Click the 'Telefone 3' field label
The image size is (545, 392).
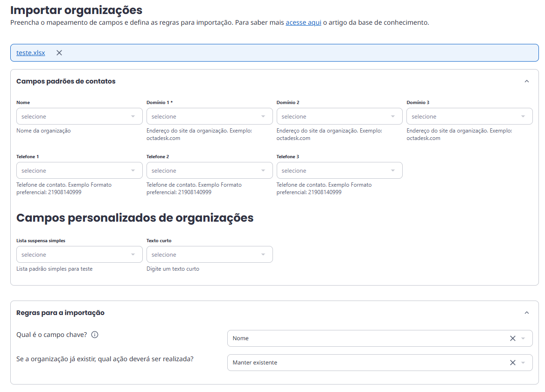[x=288, y=157]
